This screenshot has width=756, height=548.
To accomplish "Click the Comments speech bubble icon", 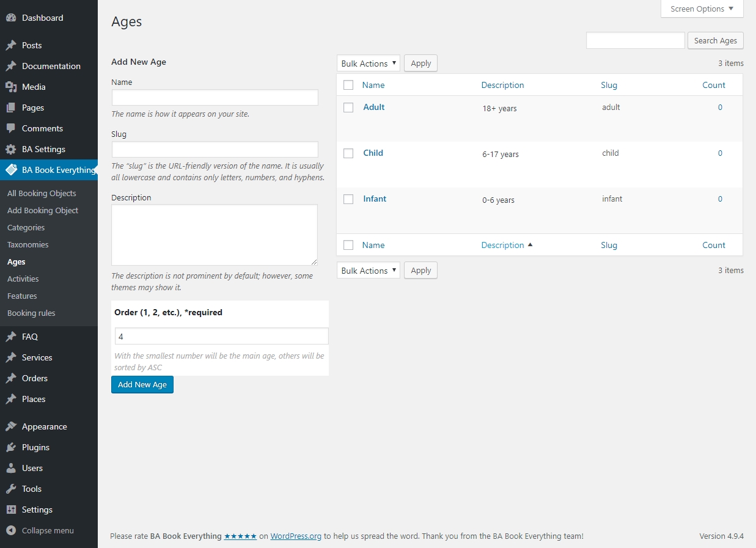I will pyautogui.click(x=11, y=128).
